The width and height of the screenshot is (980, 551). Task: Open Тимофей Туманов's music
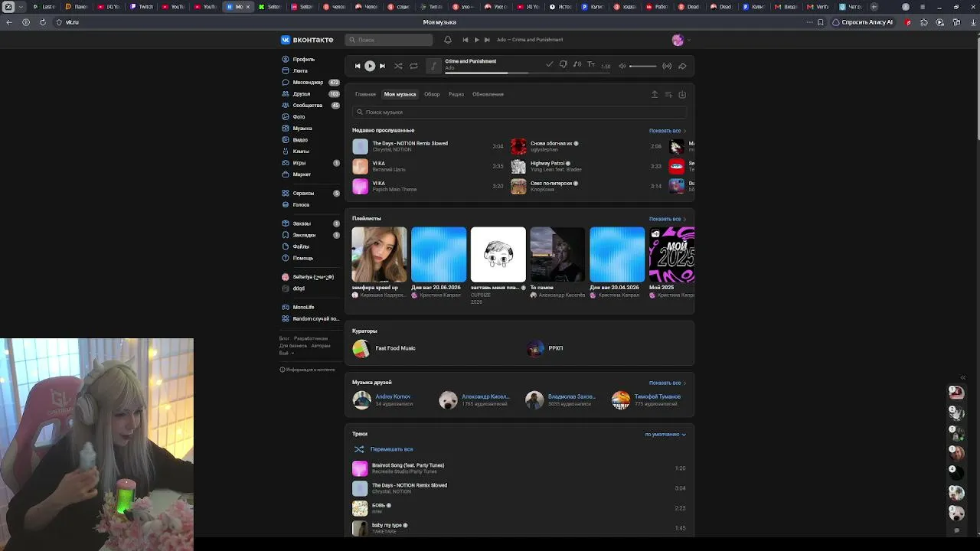click(647, 399)
